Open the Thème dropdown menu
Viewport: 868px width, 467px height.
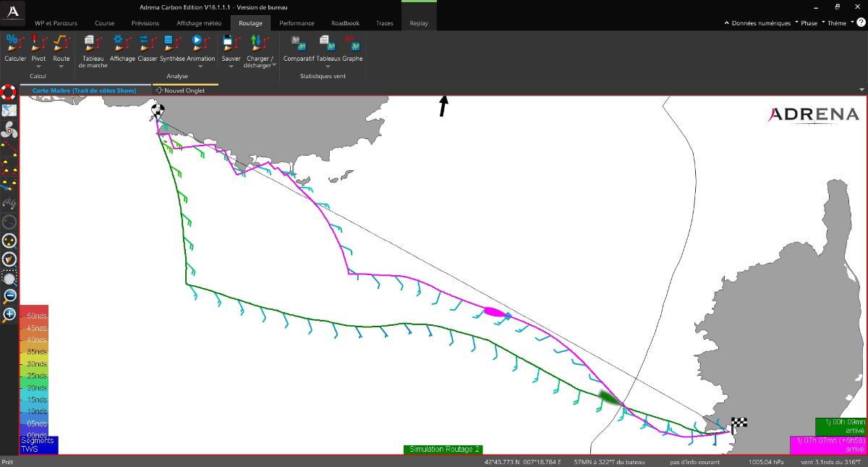tap(837, 23)
